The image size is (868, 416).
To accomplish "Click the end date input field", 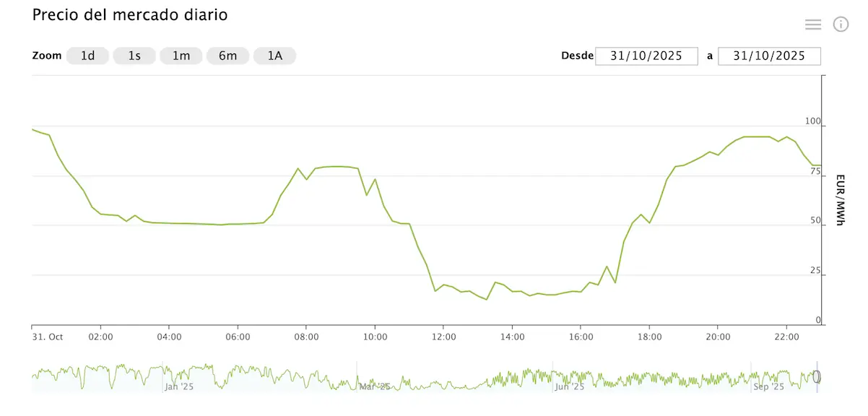I will 769,56.
